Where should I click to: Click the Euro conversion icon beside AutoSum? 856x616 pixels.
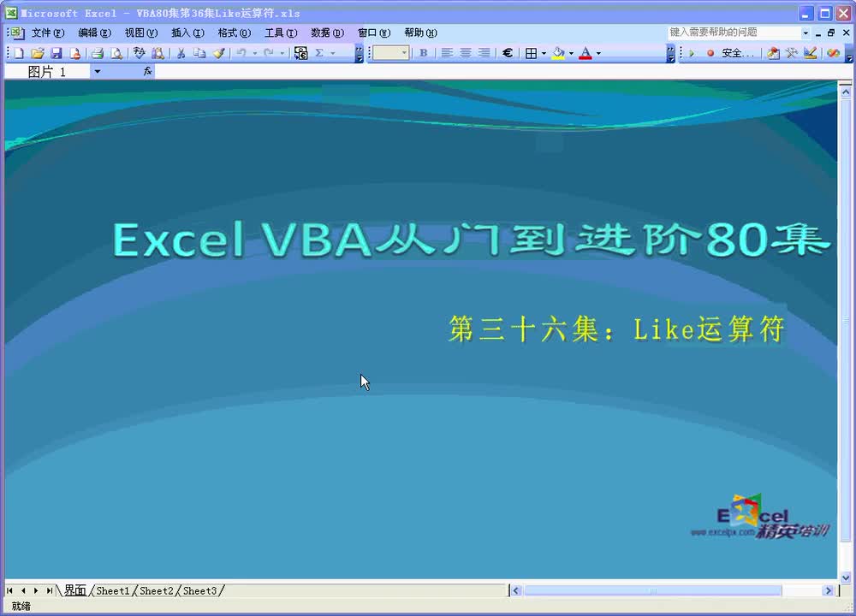click(300, 53)
